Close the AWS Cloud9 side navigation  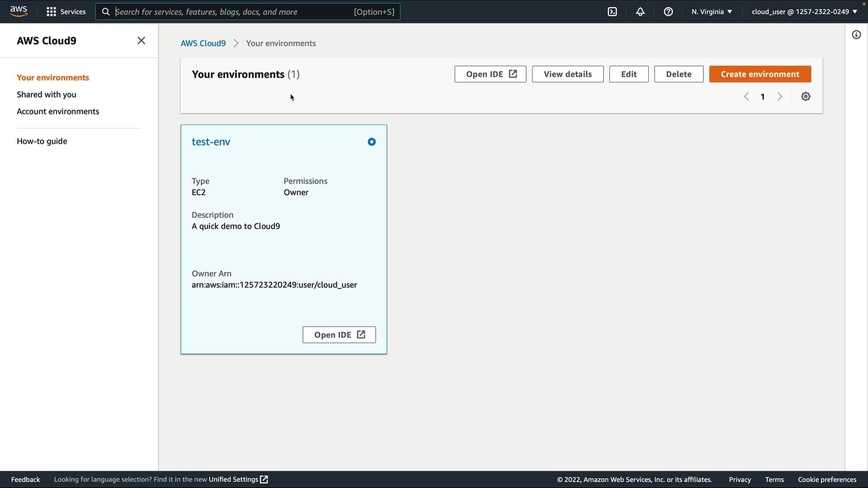coord(141,41)
